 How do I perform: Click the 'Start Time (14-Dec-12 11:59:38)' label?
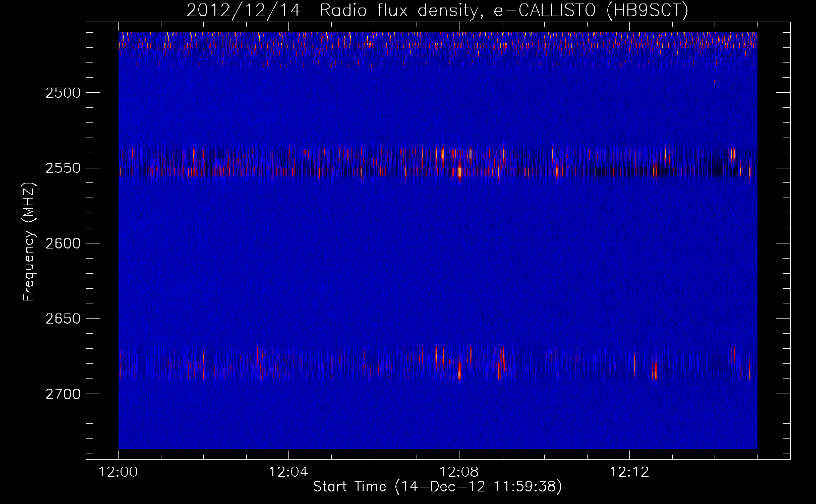pyautogui.click(x=437, y=487)
